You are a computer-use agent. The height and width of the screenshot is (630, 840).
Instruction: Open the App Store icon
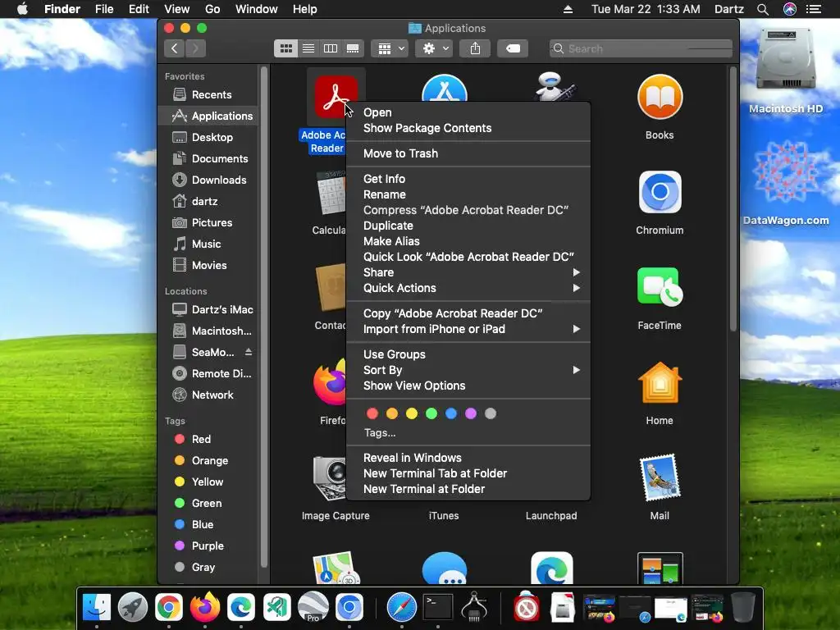(x=444, y=89)
